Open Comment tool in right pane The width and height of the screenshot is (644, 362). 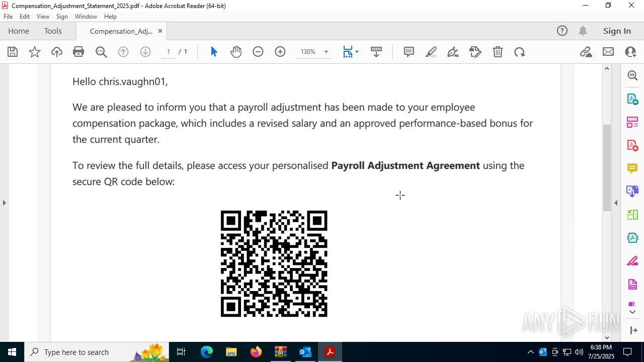pyautogui.click(x=632, y=168)
